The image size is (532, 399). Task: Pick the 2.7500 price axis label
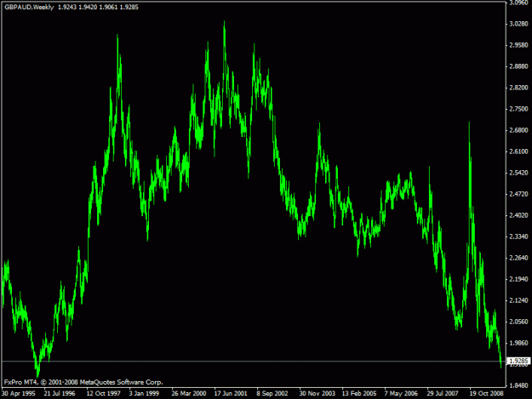pyautogui.click(x=518, y=109)
